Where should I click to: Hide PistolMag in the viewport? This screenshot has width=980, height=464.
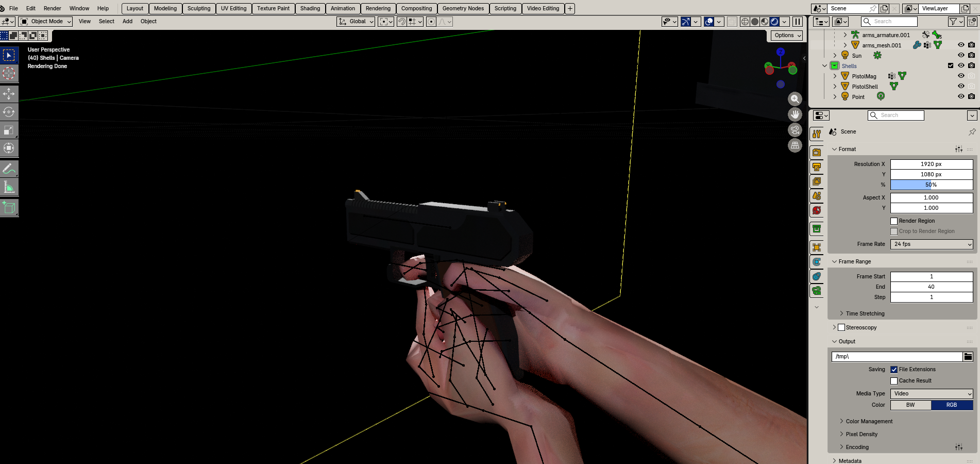point(961,76)
